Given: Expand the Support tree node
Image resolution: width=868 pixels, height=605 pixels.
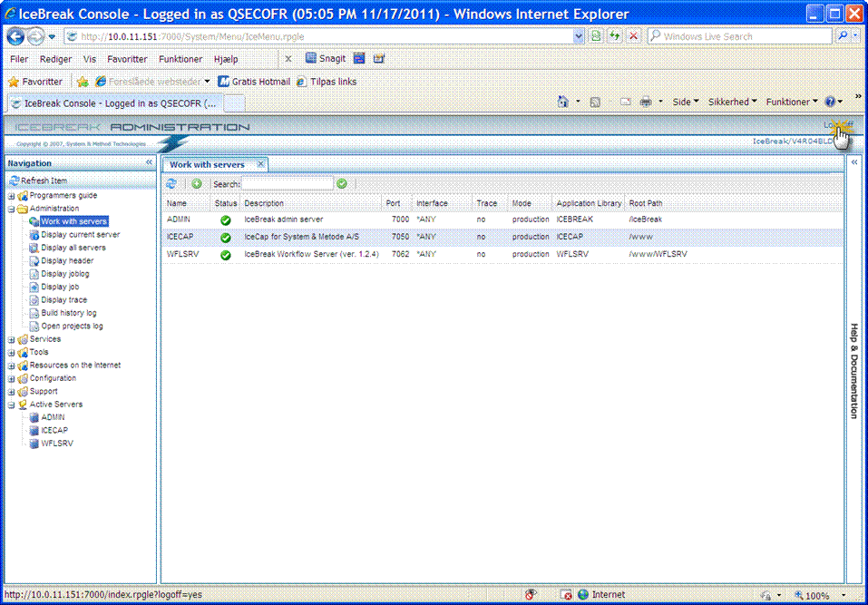Looking at the screenshot, I should point(11,392).
